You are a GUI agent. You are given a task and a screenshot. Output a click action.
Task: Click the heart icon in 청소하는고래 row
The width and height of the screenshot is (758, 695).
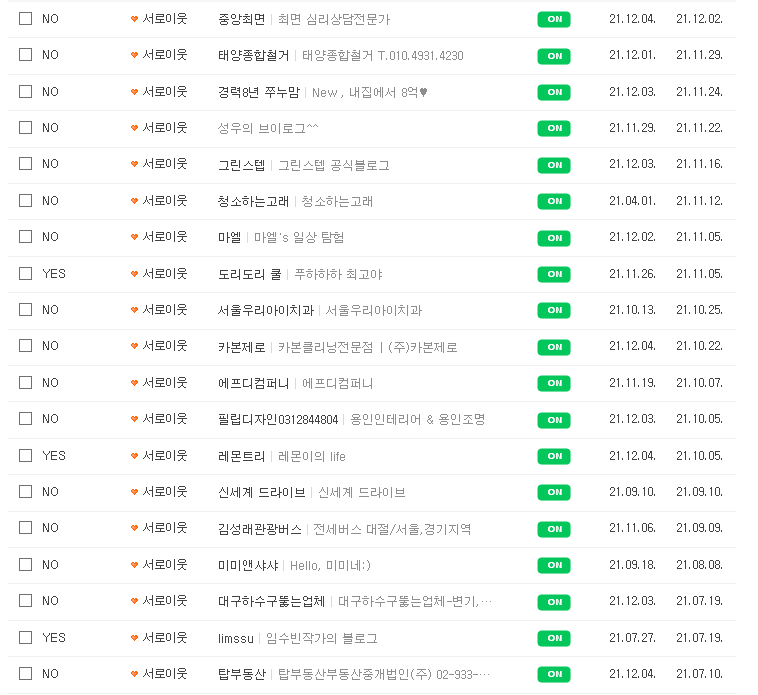tap(134, 201)
